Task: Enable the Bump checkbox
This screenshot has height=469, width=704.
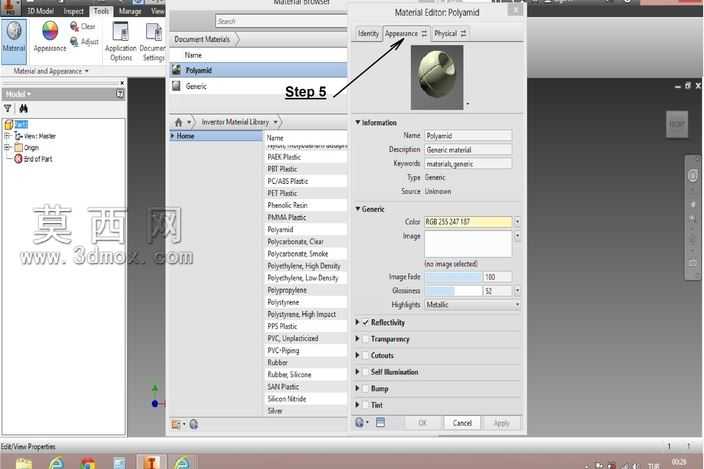Action: tap(365, 389)
